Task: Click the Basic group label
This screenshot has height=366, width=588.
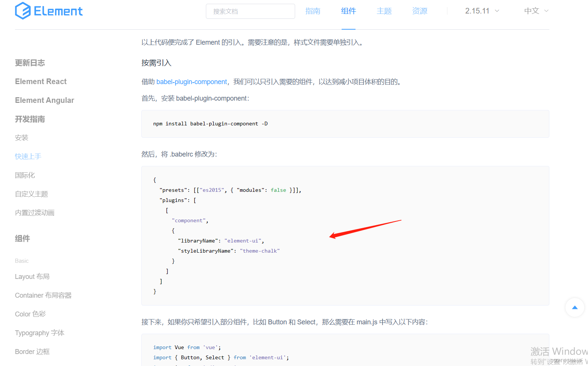Action: [22, 261]
